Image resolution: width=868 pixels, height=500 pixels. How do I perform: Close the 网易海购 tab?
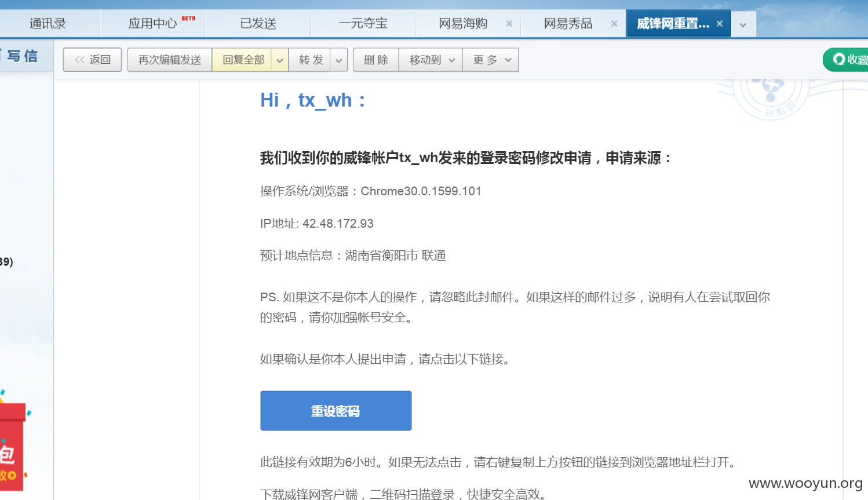click(x=509, y=24)
